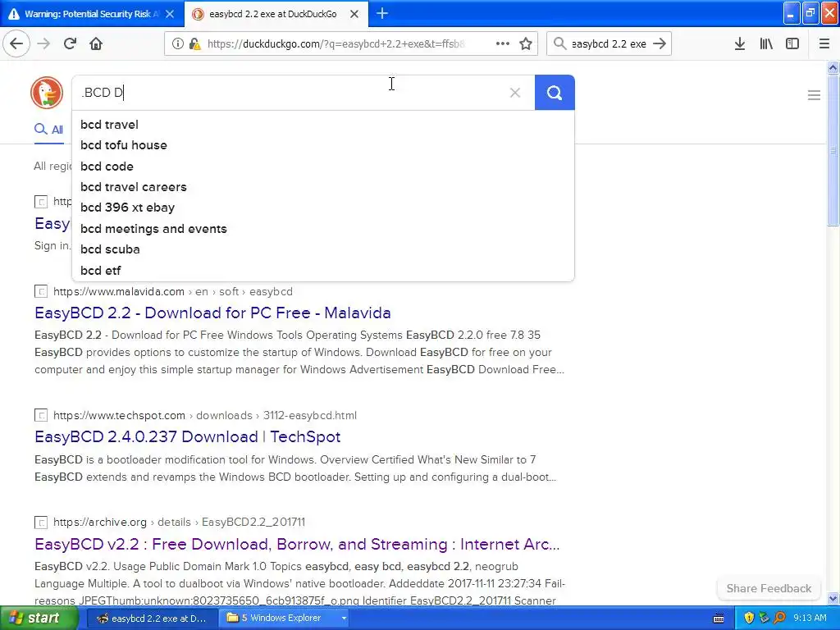
Task: Open EasyBCD 2.2 Malavida result link
Action: pos(212,313)
